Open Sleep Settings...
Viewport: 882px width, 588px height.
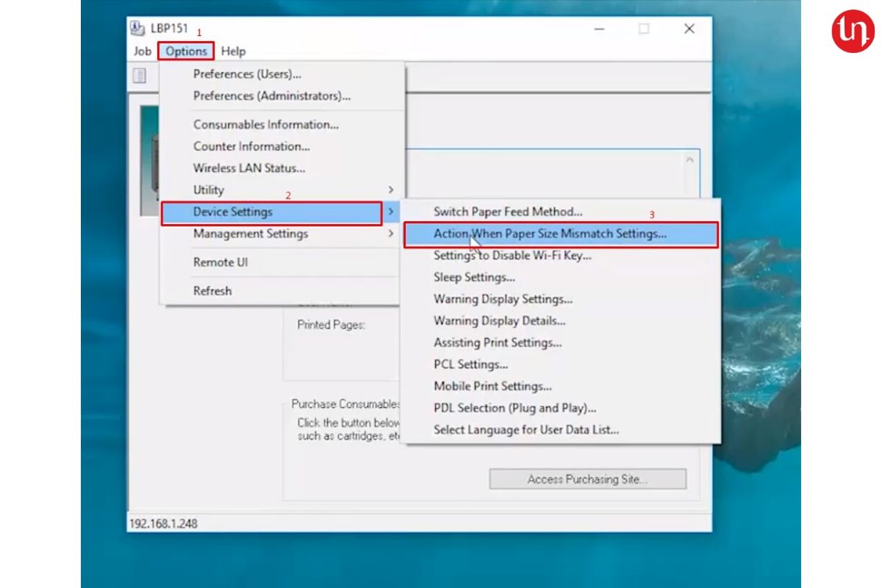click(561, 277)
